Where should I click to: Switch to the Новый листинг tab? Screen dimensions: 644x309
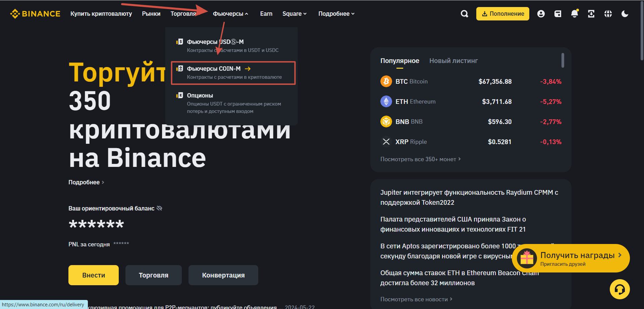(453, 61)
